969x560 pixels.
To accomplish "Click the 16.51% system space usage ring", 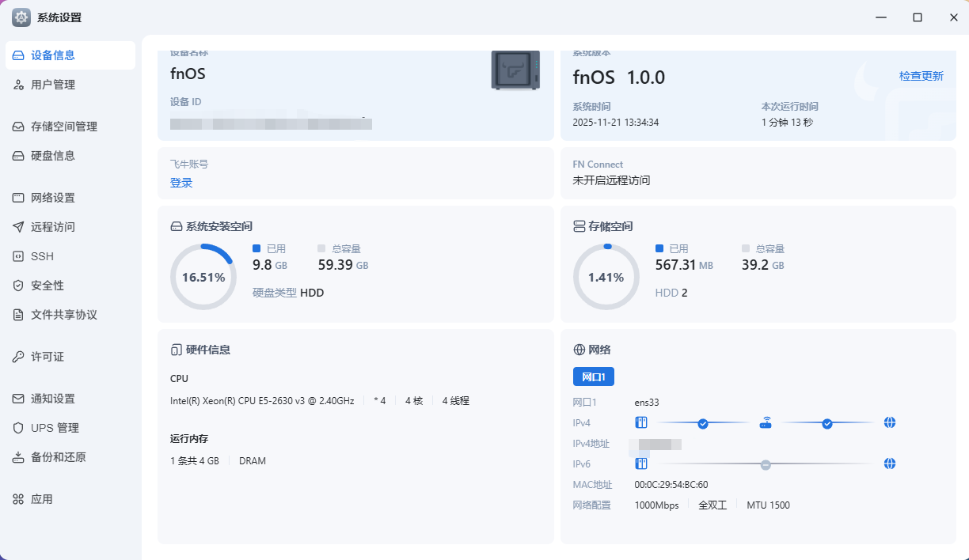I will tap(203, 277).
